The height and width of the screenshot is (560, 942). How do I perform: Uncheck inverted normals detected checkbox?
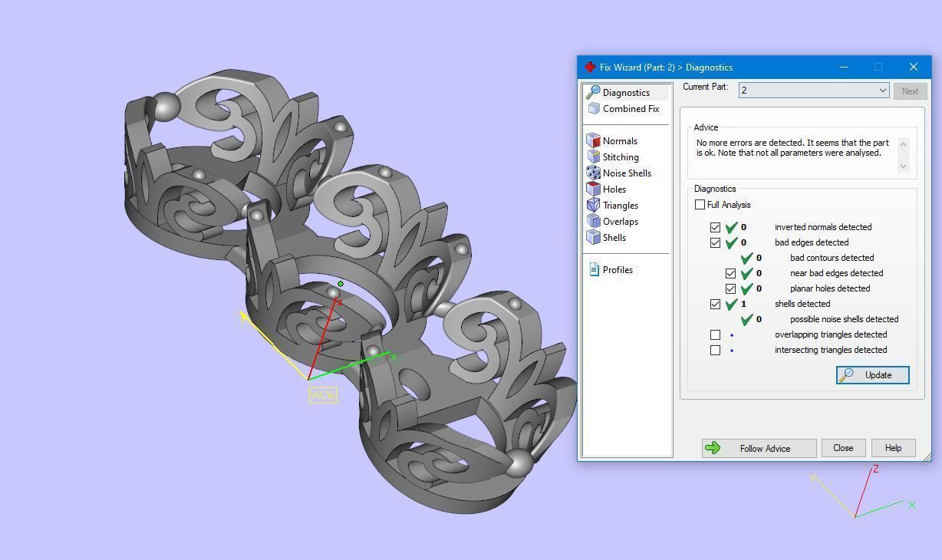click(715, 227)
